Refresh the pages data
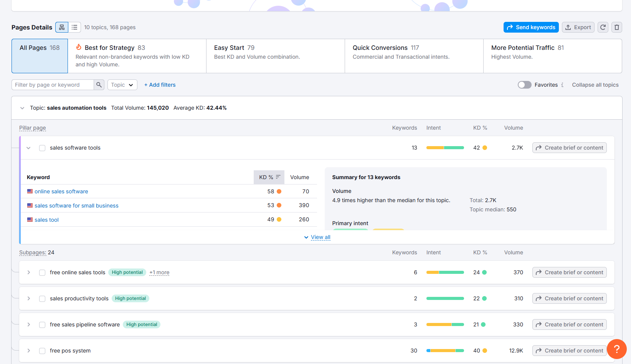631x364 pixels. click(603, 27)
